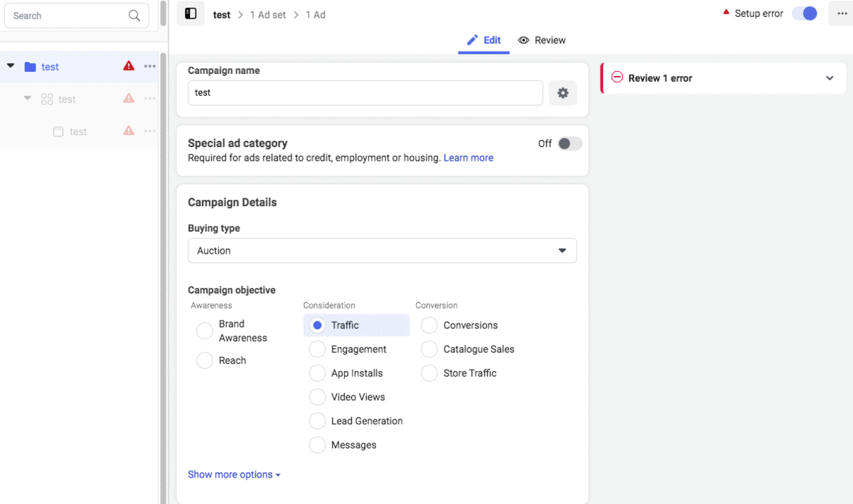Viewport: 853px width, 504px height.
Task: Go to the 1 Ad breadcrumb
Action: pos(316,15)
